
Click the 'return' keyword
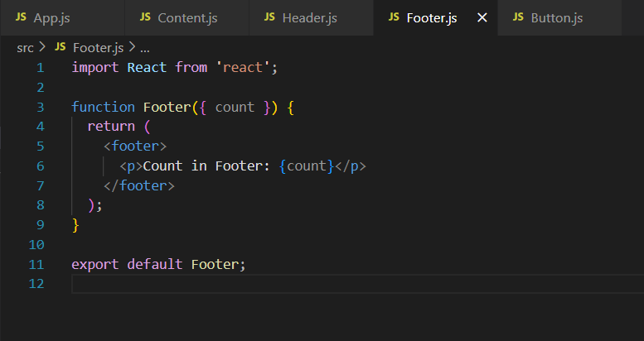[x=111, y=126]
